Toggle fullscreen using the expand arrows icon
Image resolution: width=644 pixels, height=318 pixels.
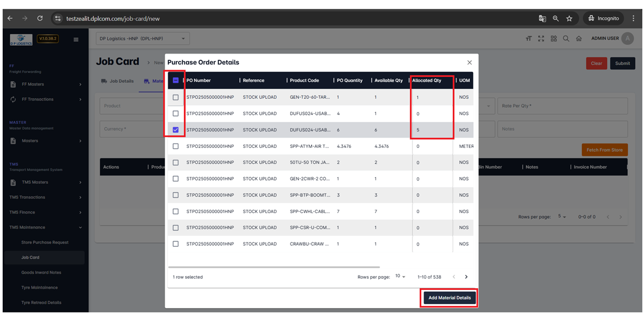coord(541,39)
